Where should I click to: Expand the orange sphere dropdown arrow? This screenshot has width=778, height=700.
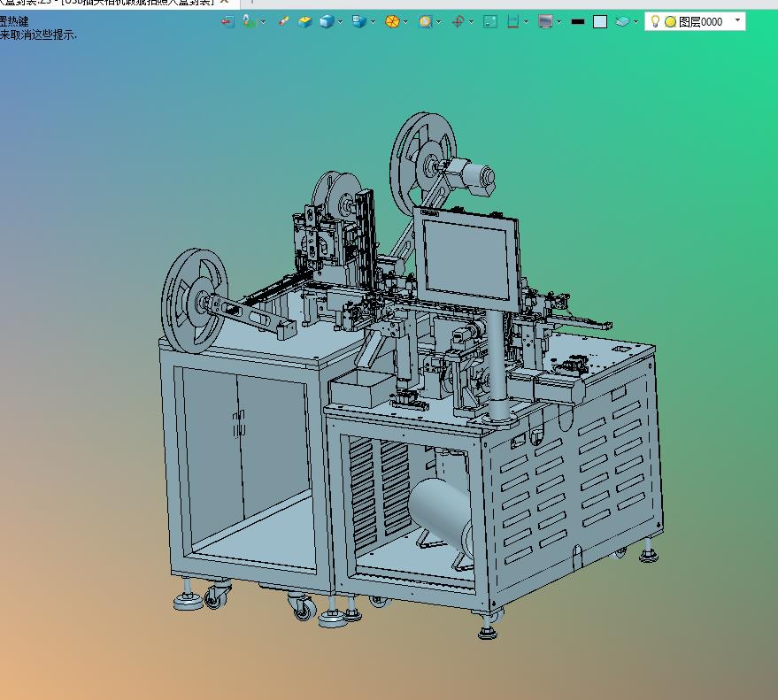pyautogui.click(x=405, y=22)
